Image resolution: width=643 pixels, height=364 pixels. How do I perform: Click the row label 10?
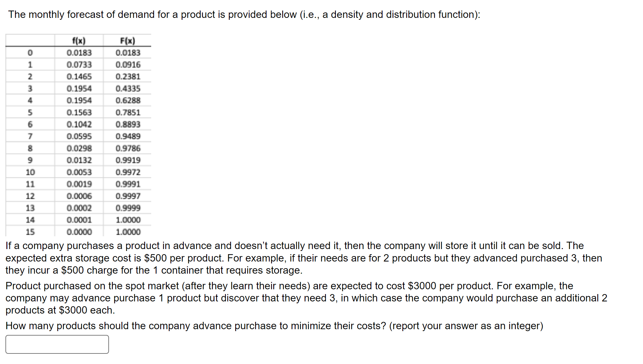(x=30, y=172)
